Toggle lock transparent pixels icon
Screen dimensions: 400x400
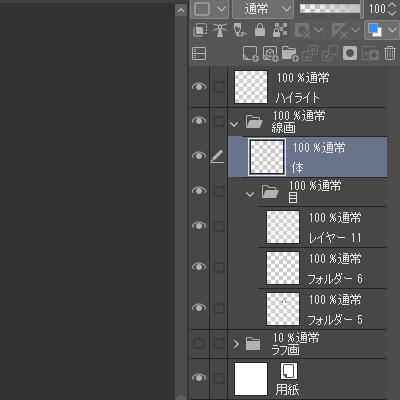point(280,30)
